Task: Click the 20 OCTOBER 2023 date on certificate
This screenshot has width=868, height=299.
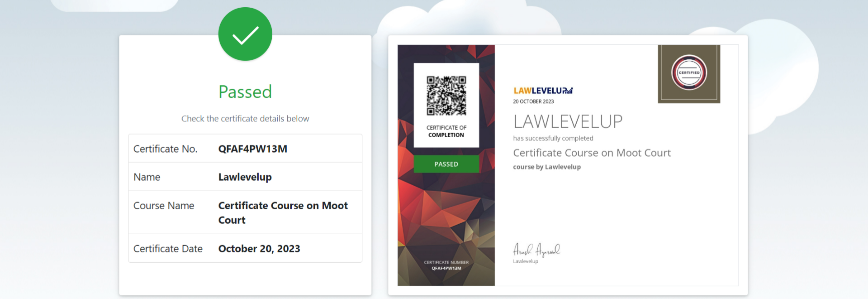Action: point(533,101)
